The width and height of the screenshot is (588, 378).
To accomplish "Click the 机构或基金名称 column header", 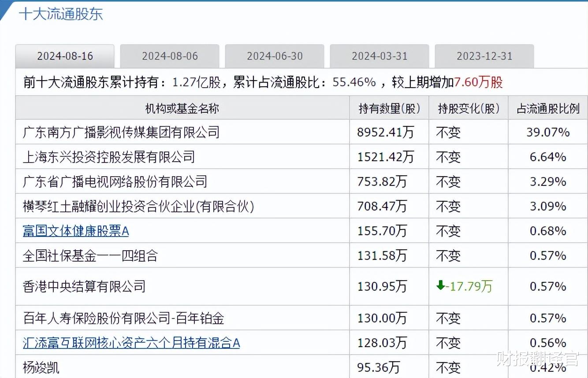I will click(182, 108).
